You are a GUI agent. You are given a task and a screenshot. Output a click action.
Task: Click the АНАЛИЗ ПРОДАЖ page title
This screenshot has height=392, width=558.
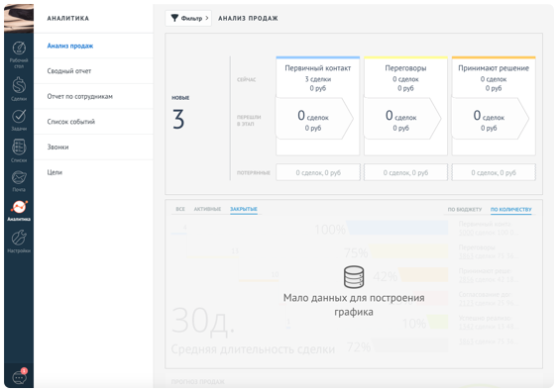248,18
